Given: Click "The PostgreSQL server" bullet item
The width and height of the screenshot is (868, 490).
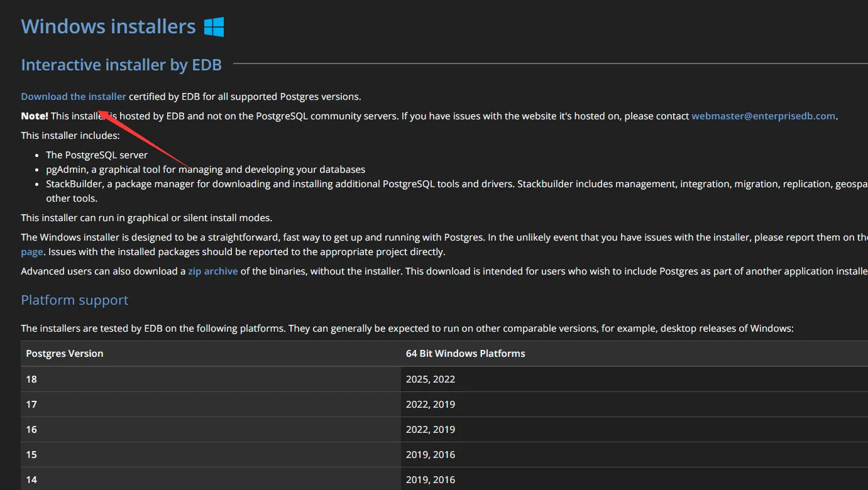Looking at the screenshot, I should pos(97,155).
